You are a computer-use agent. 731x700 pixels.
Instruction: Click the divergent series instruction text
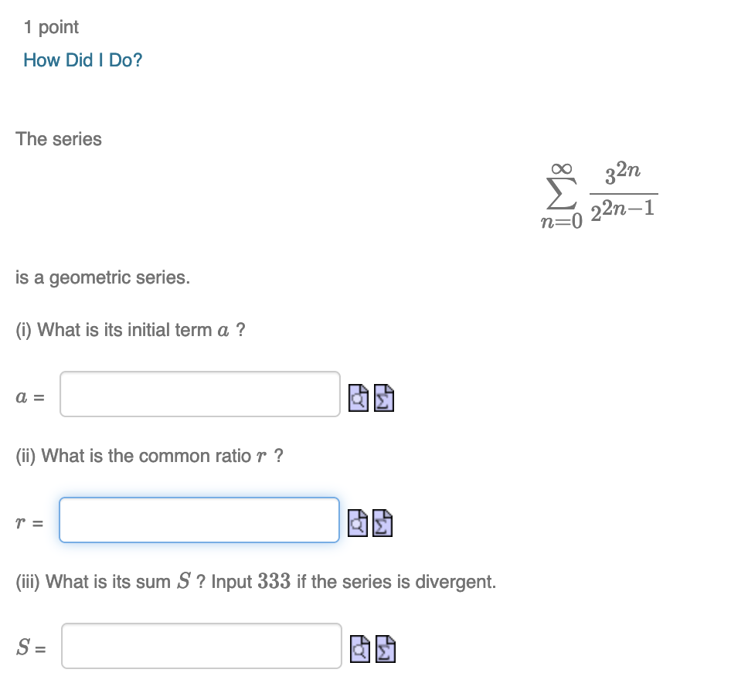pos(255,582)
